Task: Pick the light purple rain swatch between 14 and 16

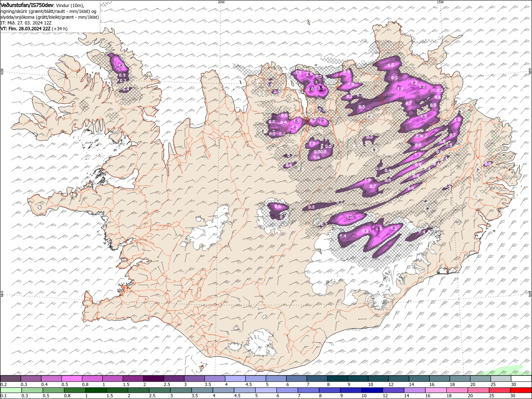Action: [x=414, y=390]
